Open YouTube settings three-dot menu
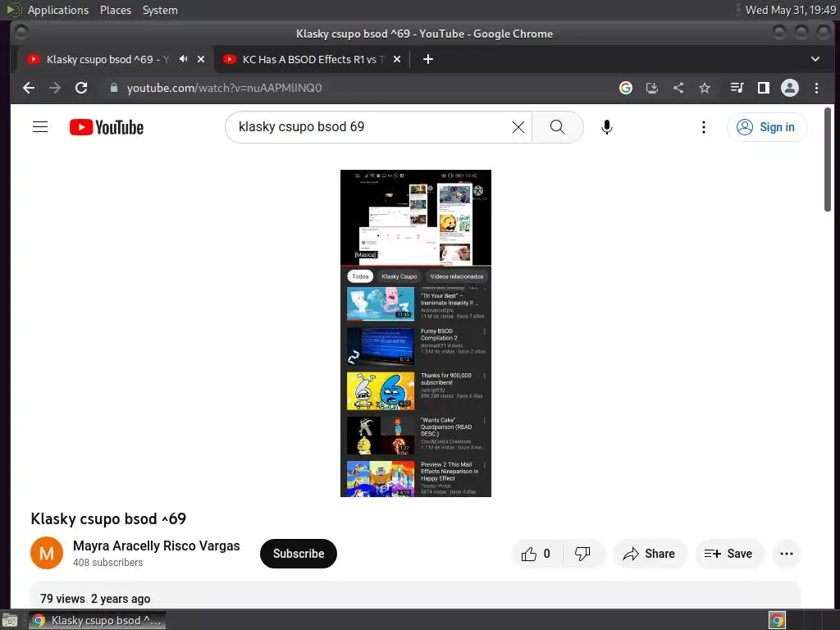 703,127
